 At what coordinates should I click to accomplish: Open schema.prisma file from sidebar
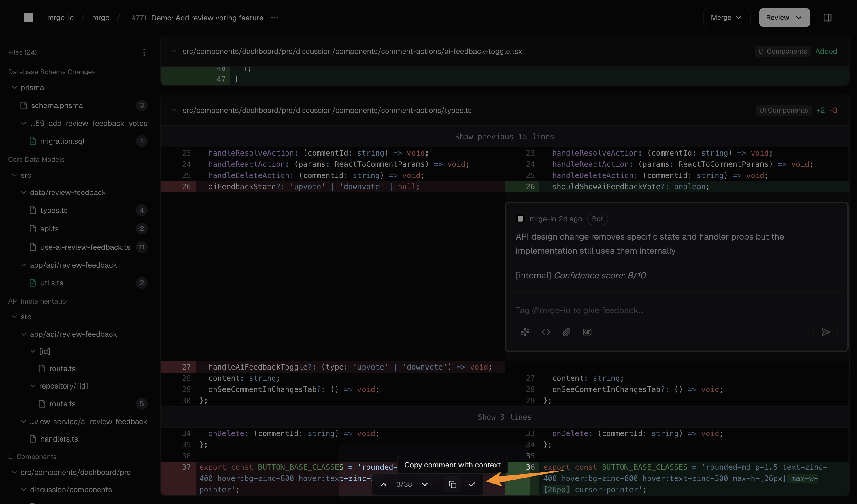point(57,105)
